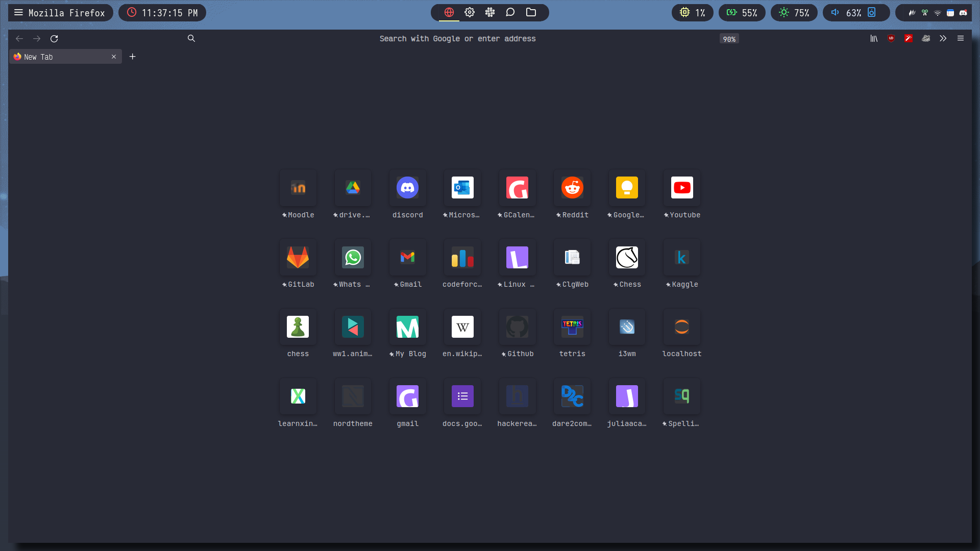
Task: Open the Reddit shortcut tile
Action: coord(572,188)
